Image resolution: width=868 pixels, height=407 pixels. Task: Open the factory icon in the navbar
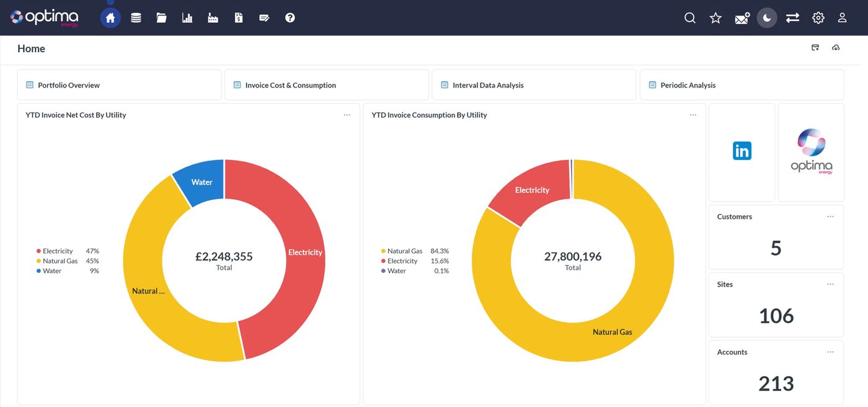[x=213, y=18]
